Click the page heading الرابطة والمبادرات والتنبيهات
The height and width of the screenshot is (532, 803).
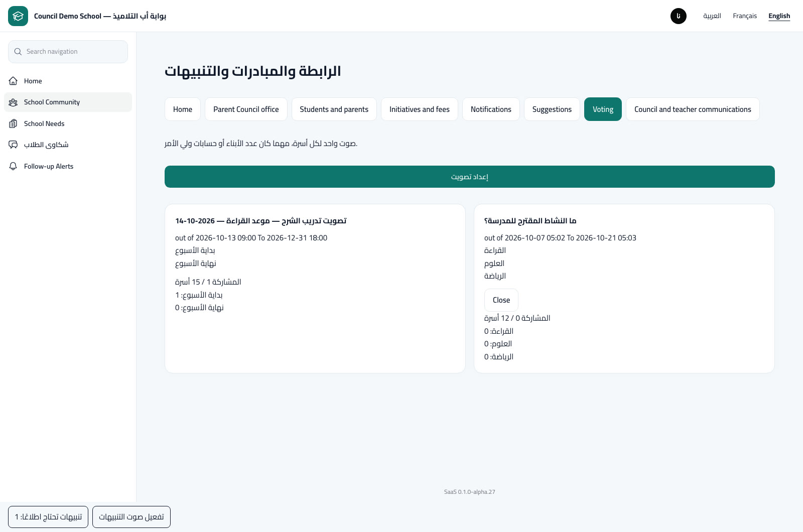point(253,71)
